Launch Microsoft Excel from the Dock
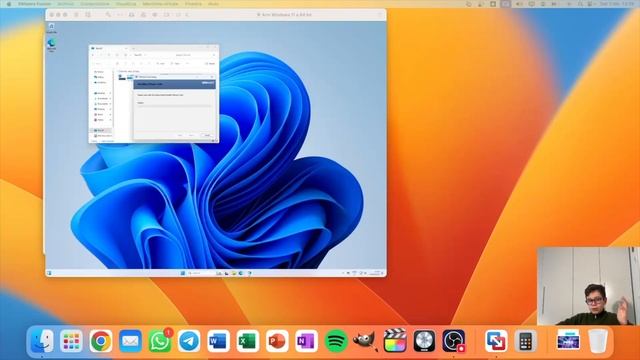The height and width of the screenshot is (360, 640). pyautogui.click(x=248, y=341)
